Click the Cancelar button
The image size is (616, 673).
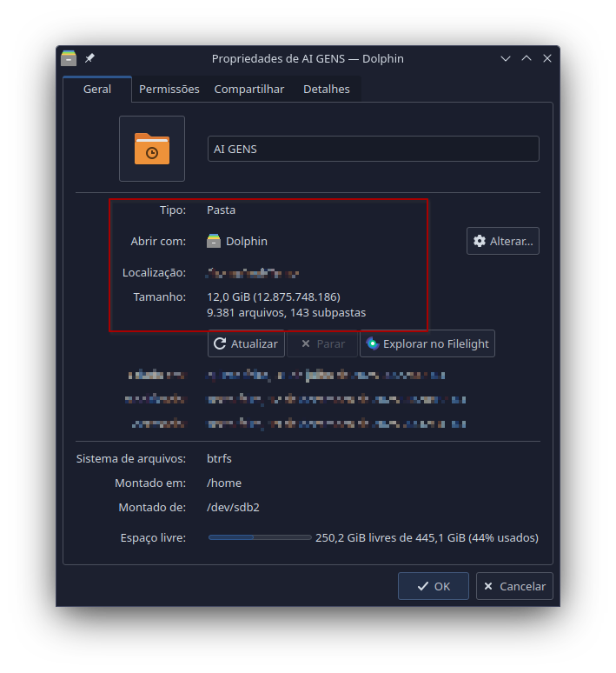tap(514, 586)
